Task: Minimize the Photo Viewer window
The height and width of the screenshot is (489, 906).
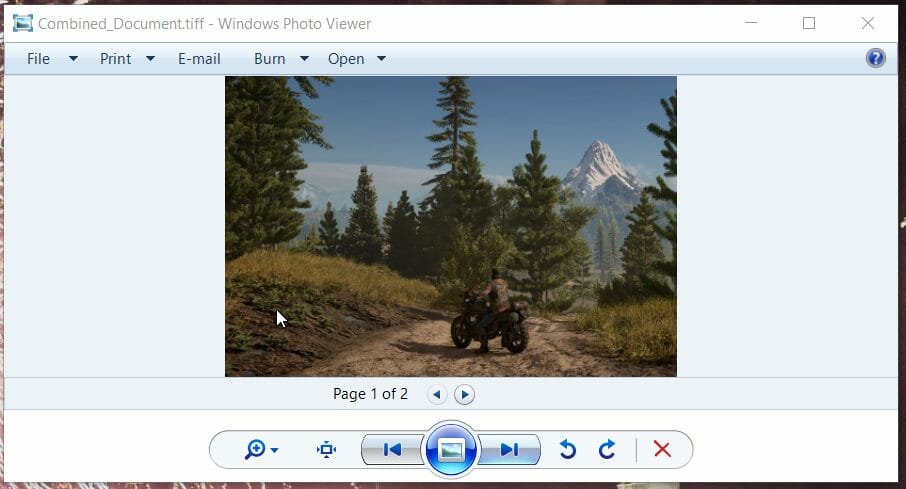Action: tap(751, 23)
